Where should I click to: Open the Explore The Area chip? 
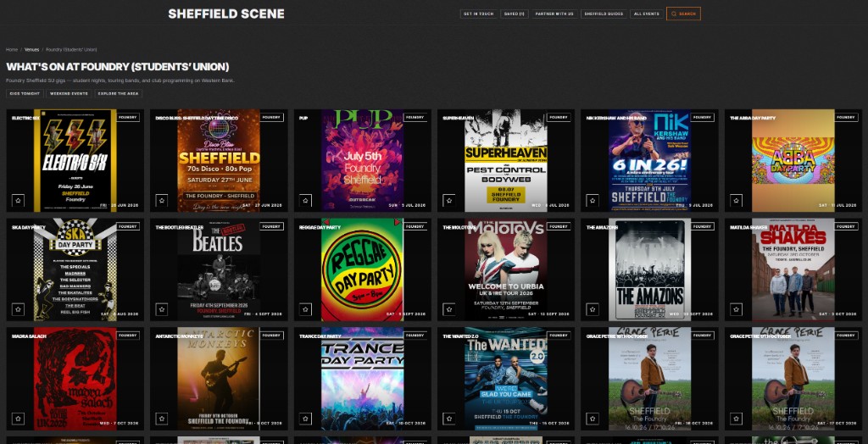[x=118, y=93]
